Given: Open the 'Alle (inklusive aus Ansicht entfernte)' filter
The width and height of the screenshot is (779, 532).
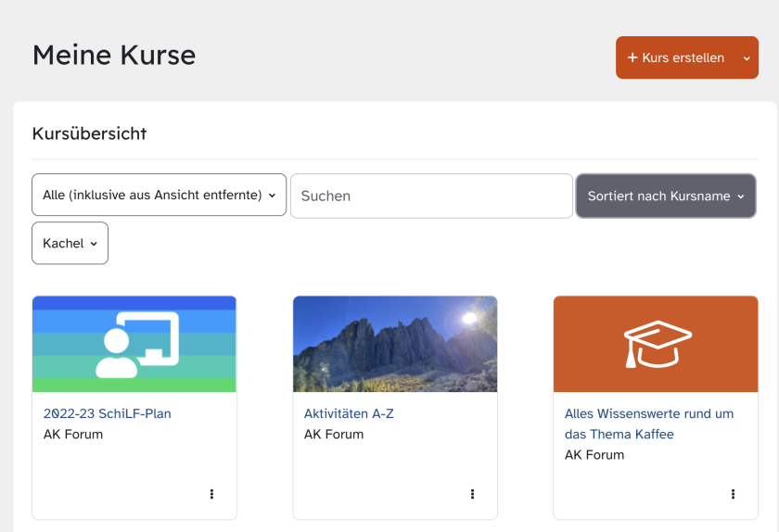Looking at the screenshot, I should pos(159,196).
